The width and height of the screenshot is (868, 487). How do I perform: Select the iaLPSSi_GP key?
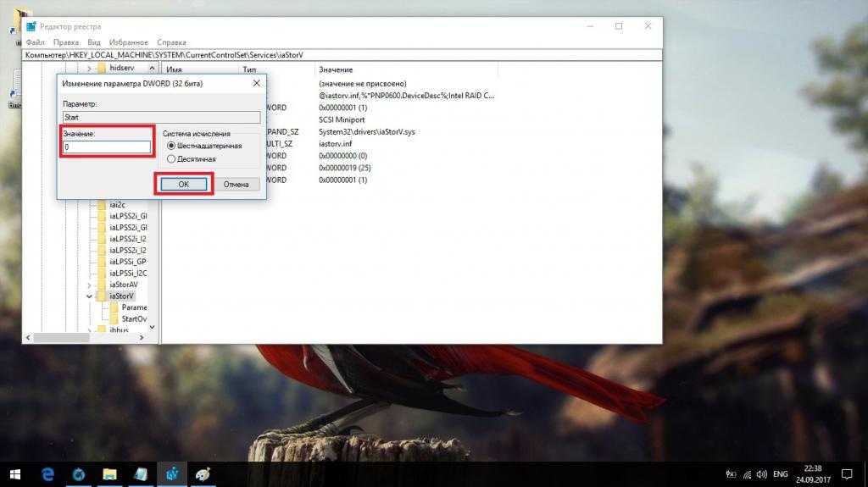pyautogui.click(x=128, y=262)
